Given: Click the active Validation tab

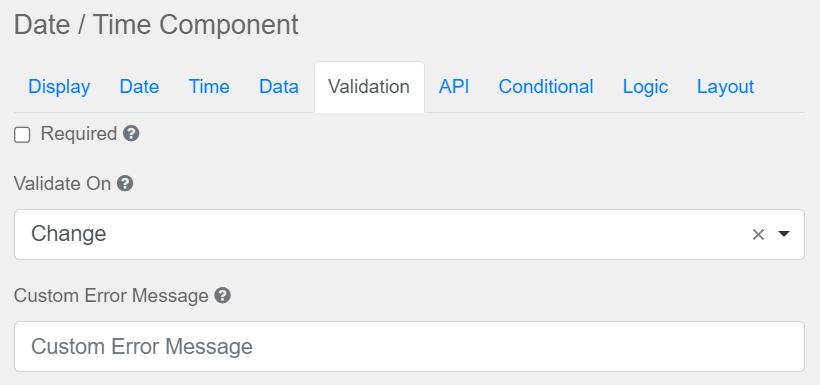Looking at the screenshot, I should pos(369,87).
